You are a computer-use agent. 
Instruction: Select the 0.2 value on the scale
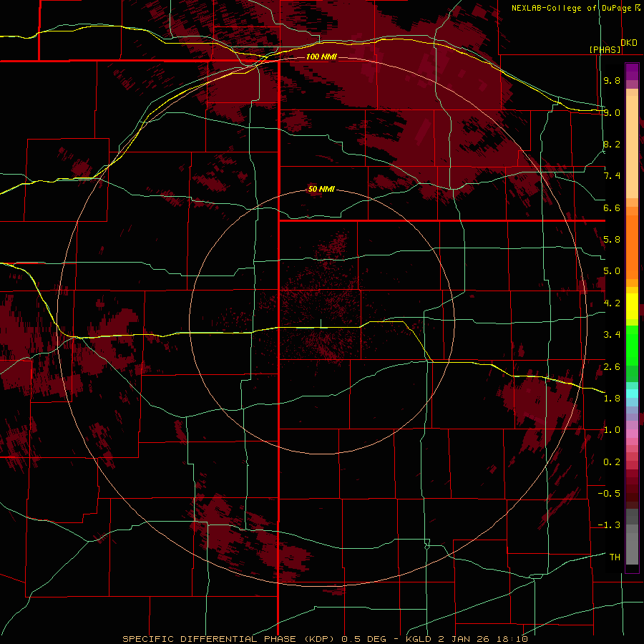pyautogui.click(x=612, y=462)
